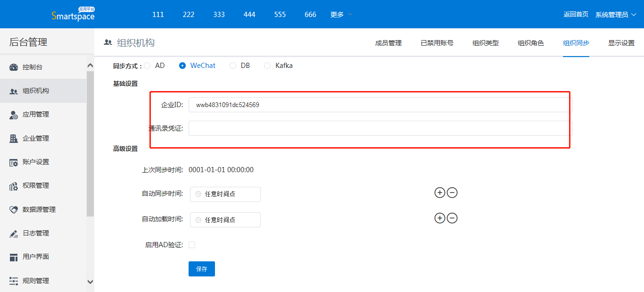Open top menu item 444
The width and height of the screenshot is (644, 292).
coord(249,15)
